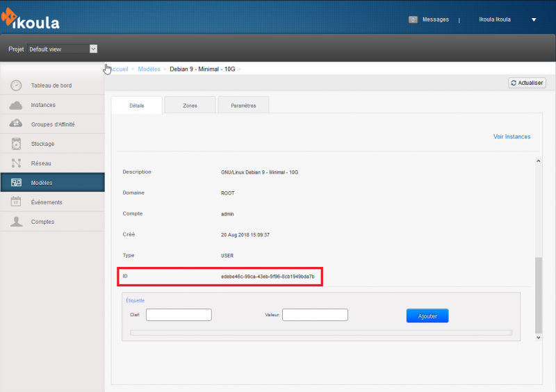This screenshot has height=392, width=556.
Task: Select the Modèles sidebar entry
Action: click(53, 182)
